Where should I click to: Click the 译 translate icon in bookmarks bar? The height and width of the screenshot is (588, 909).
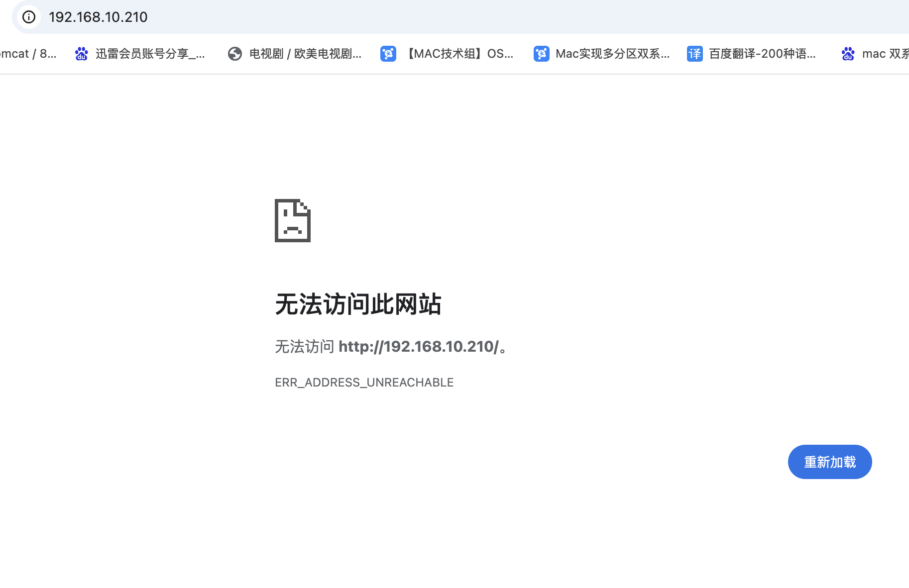(694, 54)
